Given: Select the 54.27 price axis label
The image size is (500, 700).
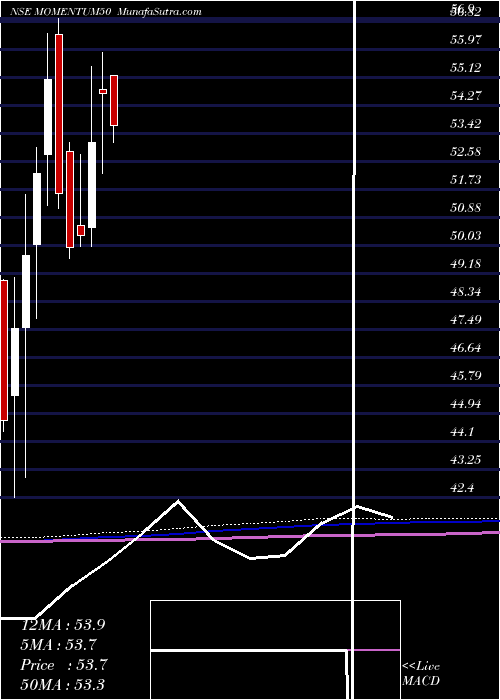Looking at the screenshot, I should click(x=466, y=96).
